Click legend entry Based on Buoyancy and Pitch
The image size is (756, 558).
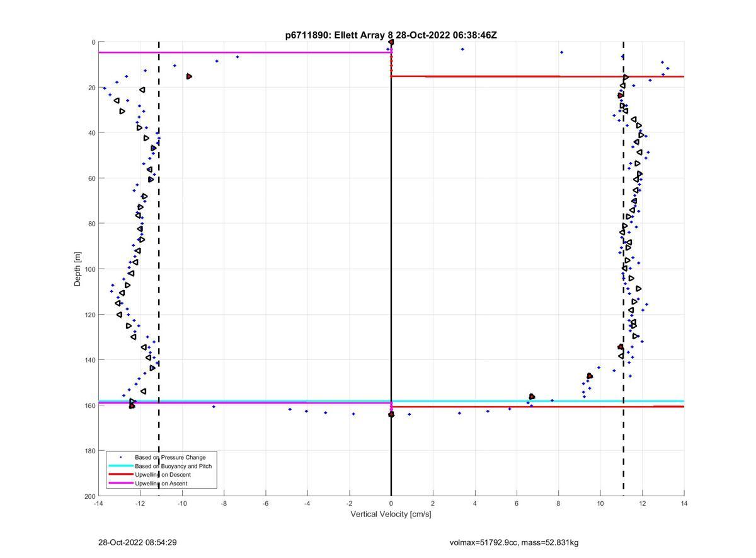point(173,466)
